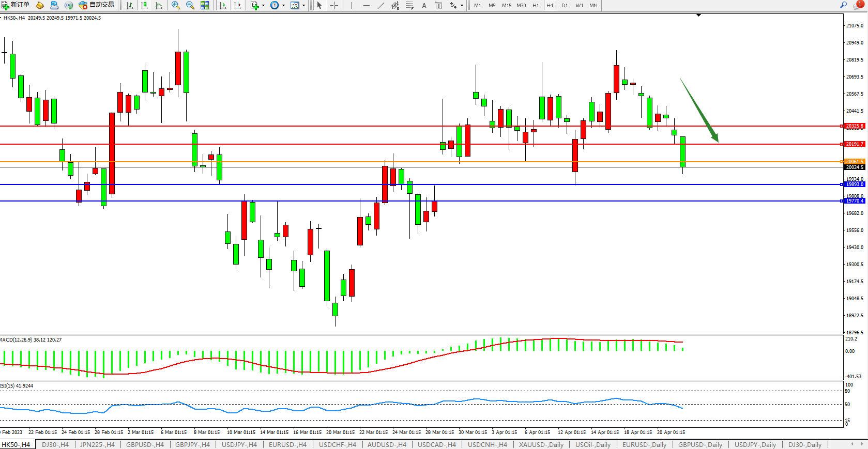The width and height of the screenshot is (868, 449).
Task: Zoom out on the chart
Action: (x=190, y=5)
